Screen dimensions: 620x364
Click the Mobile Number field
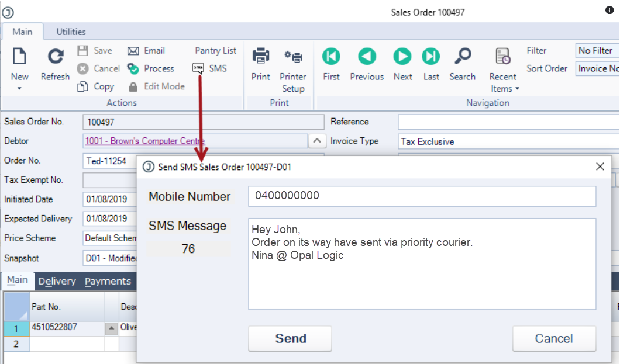422,196
